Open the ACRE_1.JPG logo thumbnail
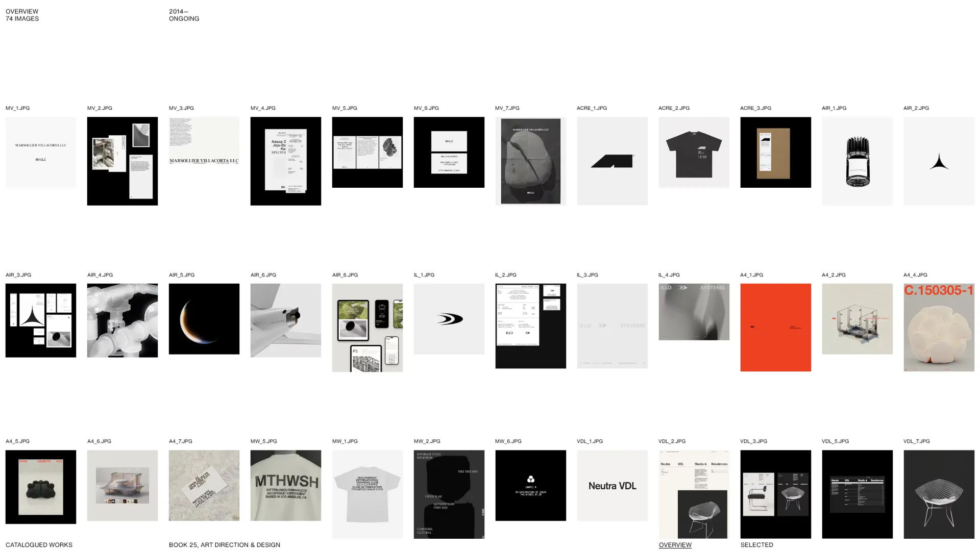Screen dimensions: 980x551 coord(612,161)
